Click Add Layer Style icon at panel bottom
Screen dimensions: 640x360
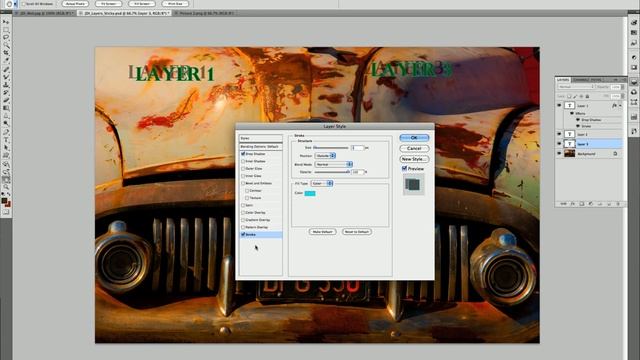573,204
